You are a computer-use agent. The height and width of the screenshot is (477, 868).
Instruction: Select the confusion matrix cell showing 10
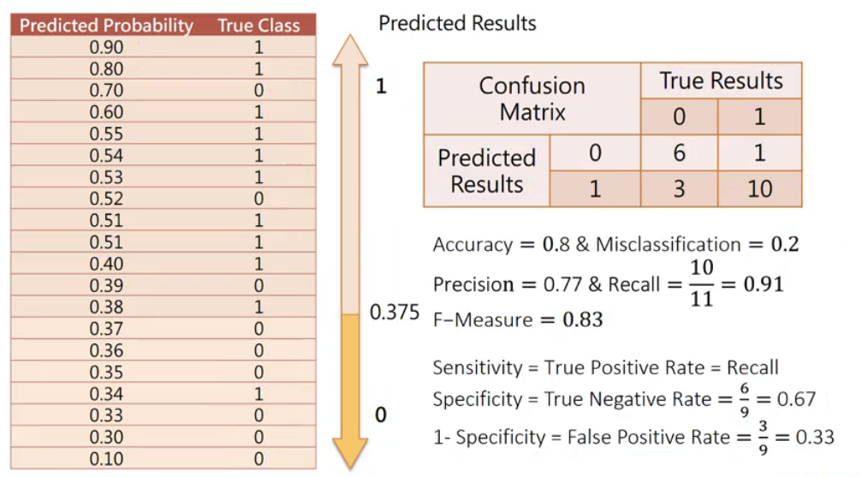pos(759,188)
